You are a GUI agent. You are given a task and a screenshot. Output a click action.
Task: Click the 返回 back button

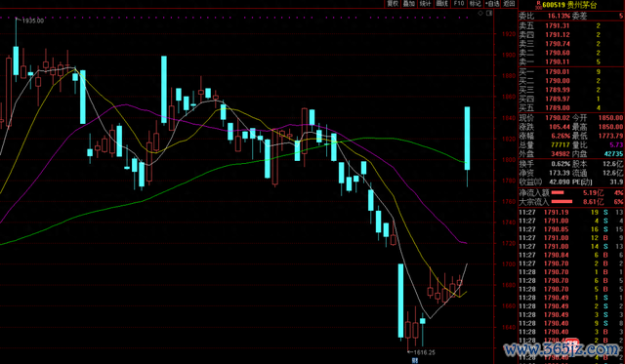pyautogui.click(x=509, y=4)
